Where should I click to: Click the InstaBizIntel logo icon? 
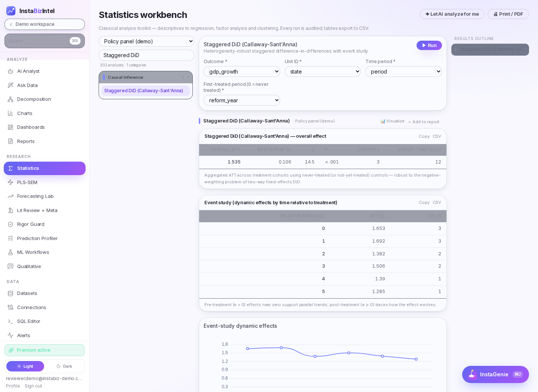pos(11,11)
